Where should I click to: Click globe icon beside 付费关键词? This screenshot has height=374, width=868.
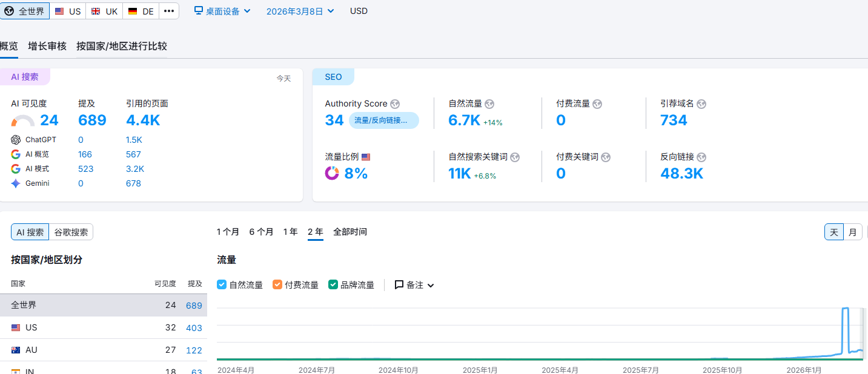(x=606, y=157)
